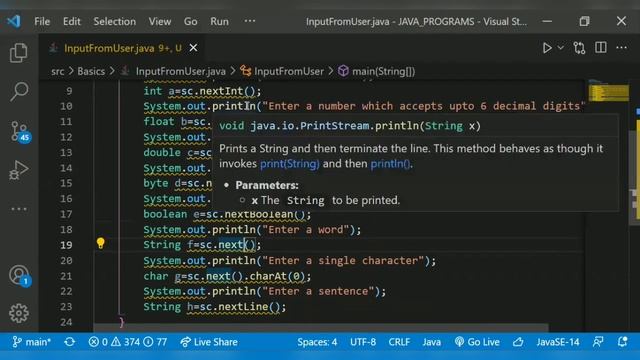The height and width of the screenshot is (360, 640).
Task: Change end of line sequence CRLF
Action: tap(399, 342)
